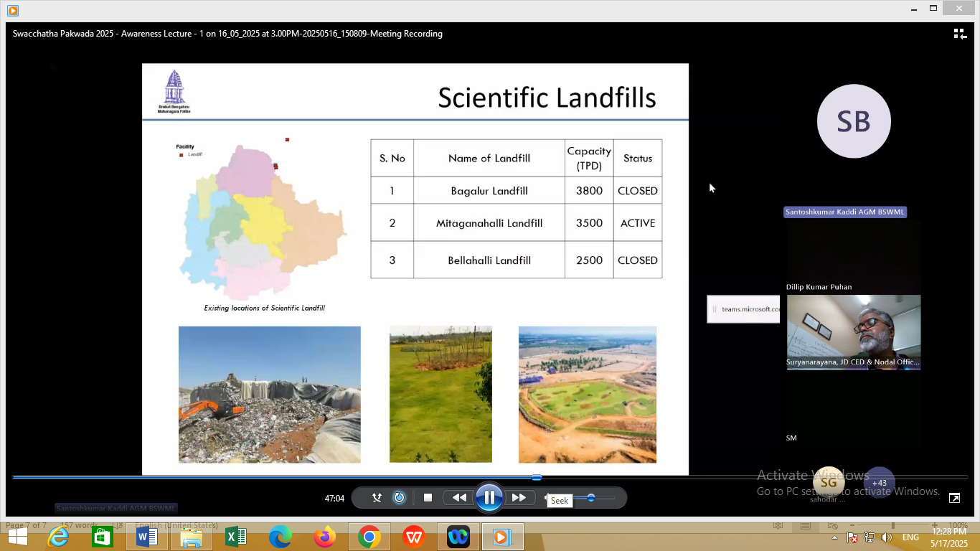Open the Windows Start button
Viewport: 980px width, 551px height.
17,537
